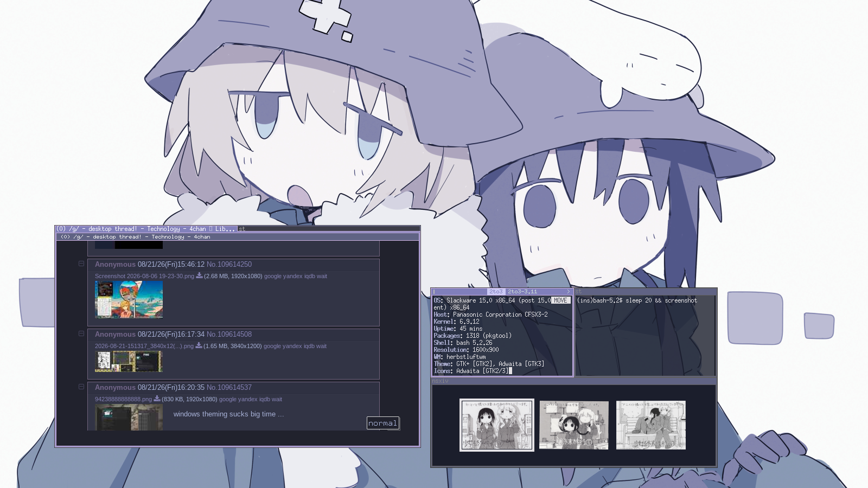
Task: Click the 'Kernel: 6.9.12' line
Action: [457, 322]
